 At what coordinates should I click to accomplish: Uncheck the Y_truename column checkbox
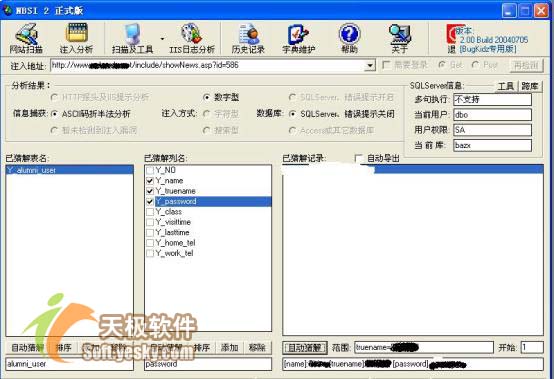[150, 191]
